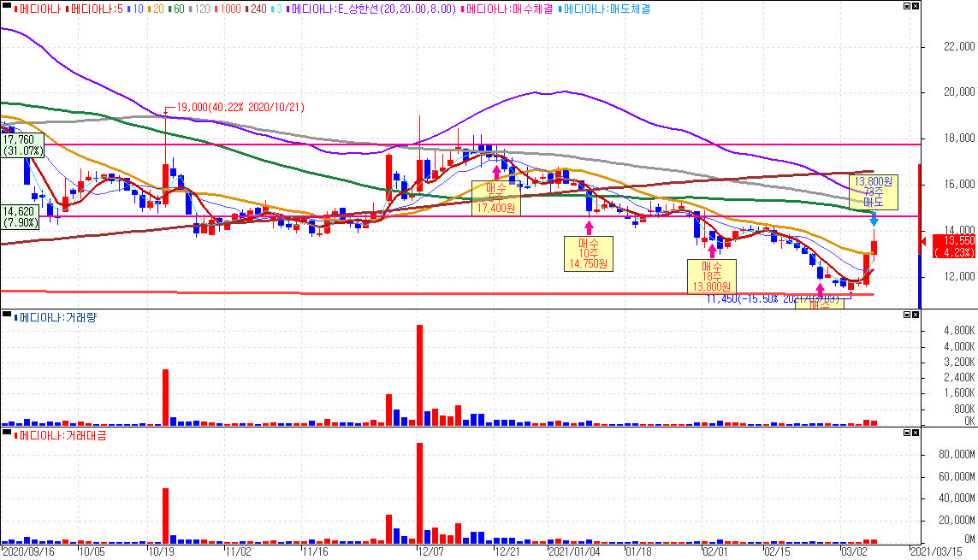Select the 매도체결 sell-execution legend

pyautogui.click(x=604, y=9)
